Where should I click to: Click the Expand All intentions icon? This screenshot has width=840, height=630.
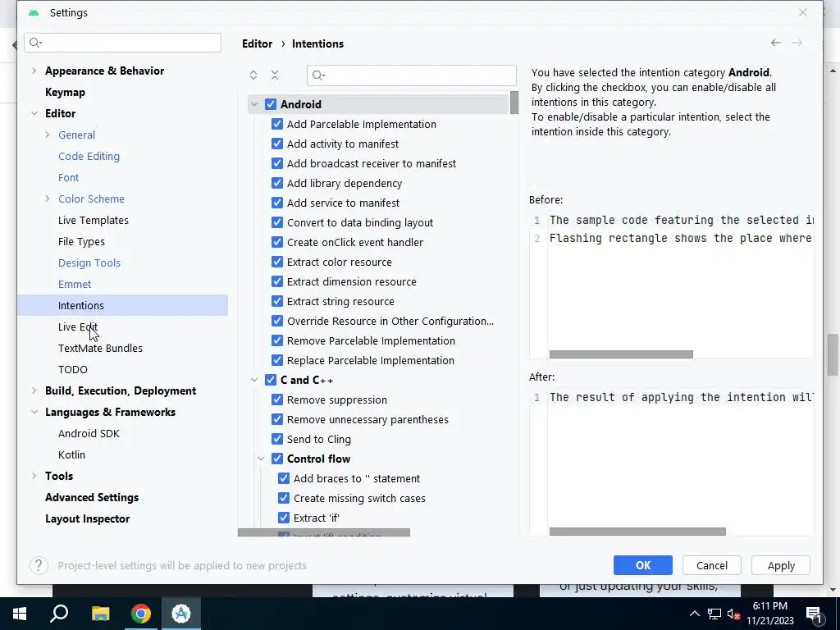[253, 75]
